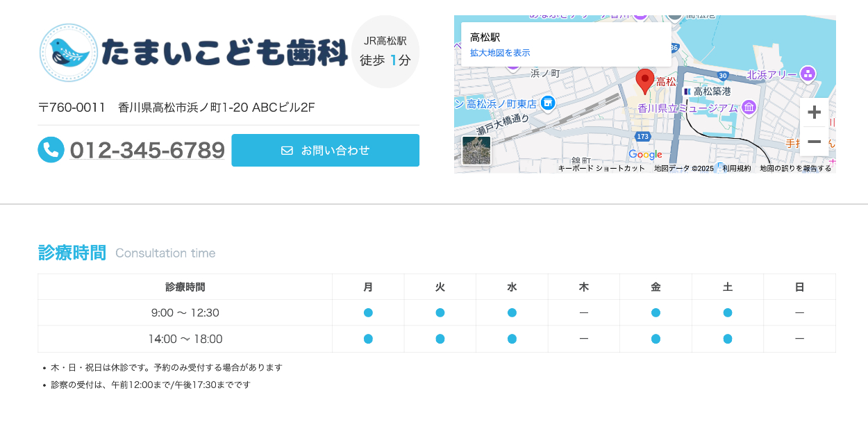This screenshot has height=429, width=868.
Task: Click the 高松浜ノ町東店 shop map icon
Action: (x=548, y=103)
